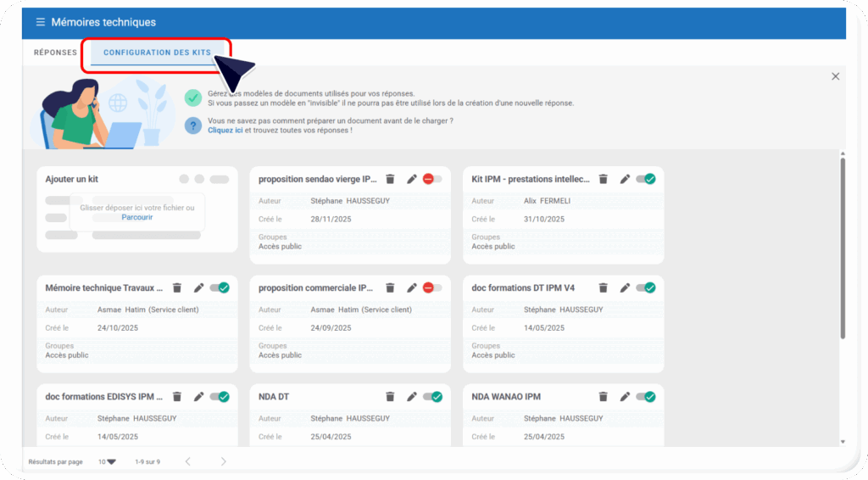
Task: Close the information banner
Action: coord(835,76)
